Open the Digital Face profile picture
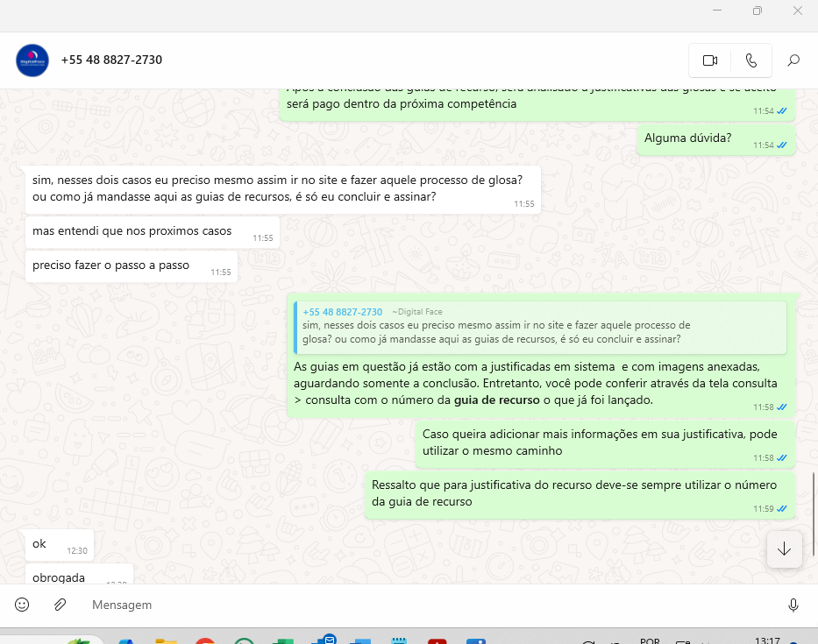Viewport: 818px width, 644px height. coord(32,60)
